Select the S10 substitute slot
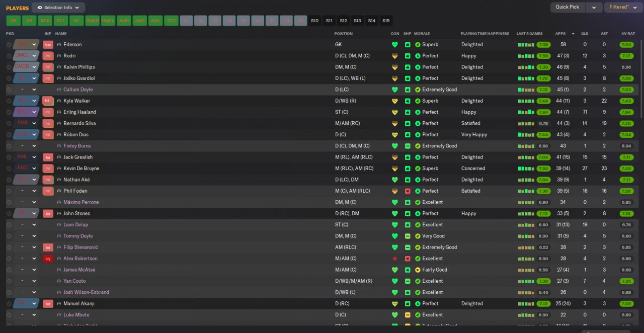 tap(315, 21)
